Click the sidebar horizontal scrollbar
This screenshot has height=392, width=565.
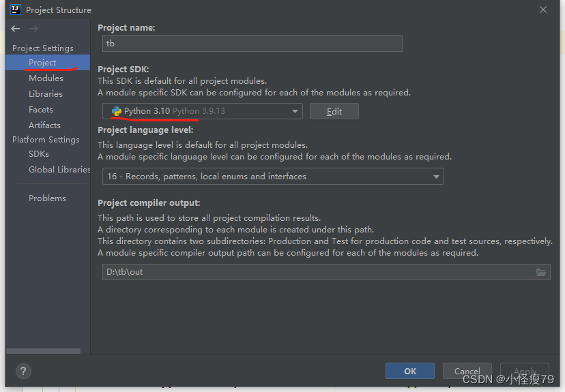tap(43, 351)
